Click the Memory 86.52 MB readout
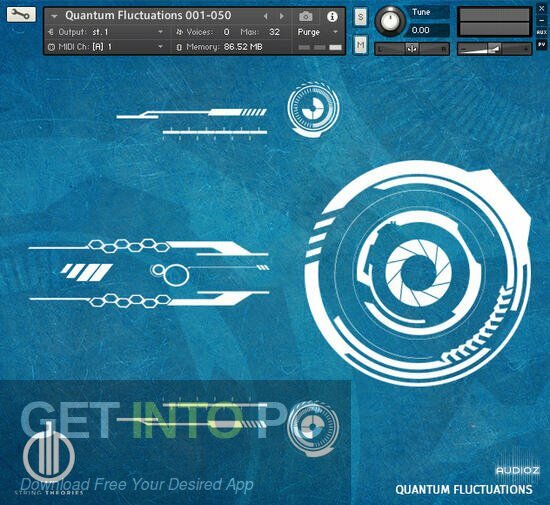The image size is (550, 505). coord(243,47)
